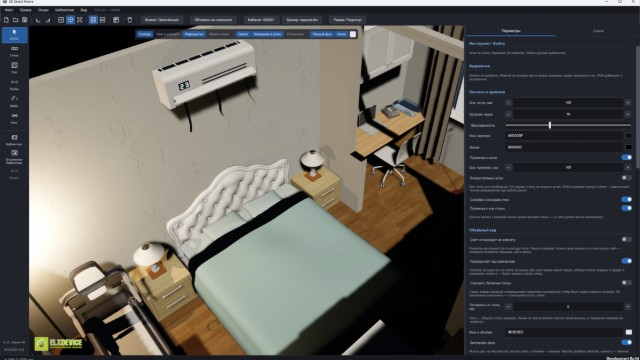This screenshot has width=640, height=360.
Task: Open the Правка menu
Action: (x=25, y=10)
